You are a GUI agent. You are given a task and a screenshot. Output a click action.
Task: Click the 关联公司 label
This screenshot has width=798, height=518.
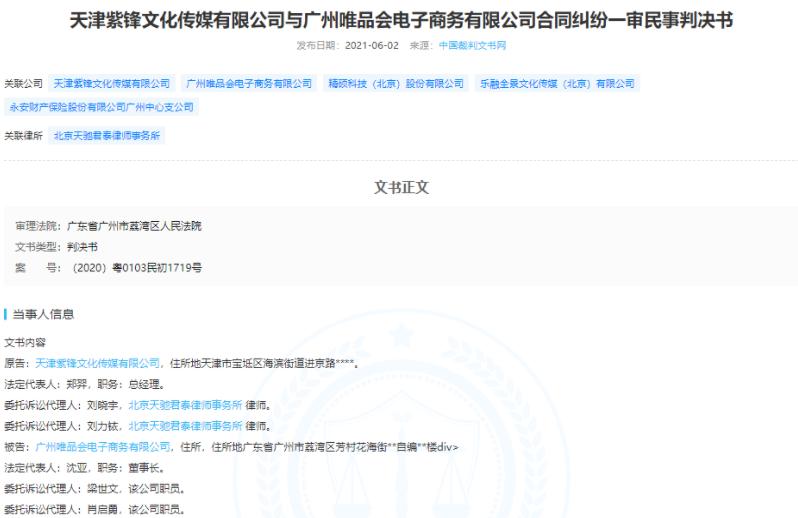pos(23,83)
